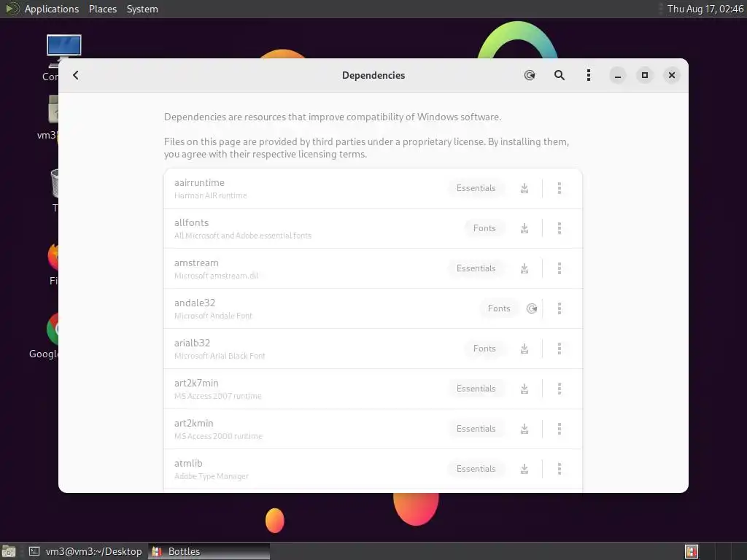Screen dimensions: 747x560
Task: Click Essentials tag on atmlib row
Action: click(x=476, y=469)
